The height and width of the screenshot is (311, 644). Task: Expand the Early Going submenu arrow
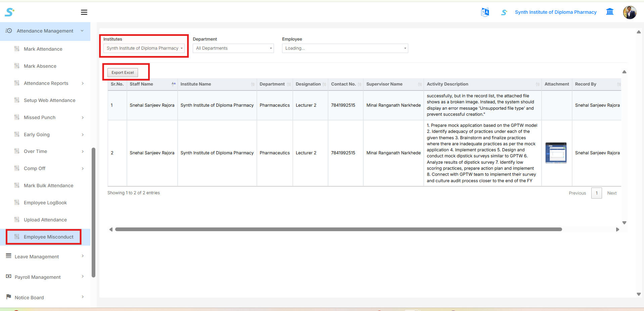[83, 135]
